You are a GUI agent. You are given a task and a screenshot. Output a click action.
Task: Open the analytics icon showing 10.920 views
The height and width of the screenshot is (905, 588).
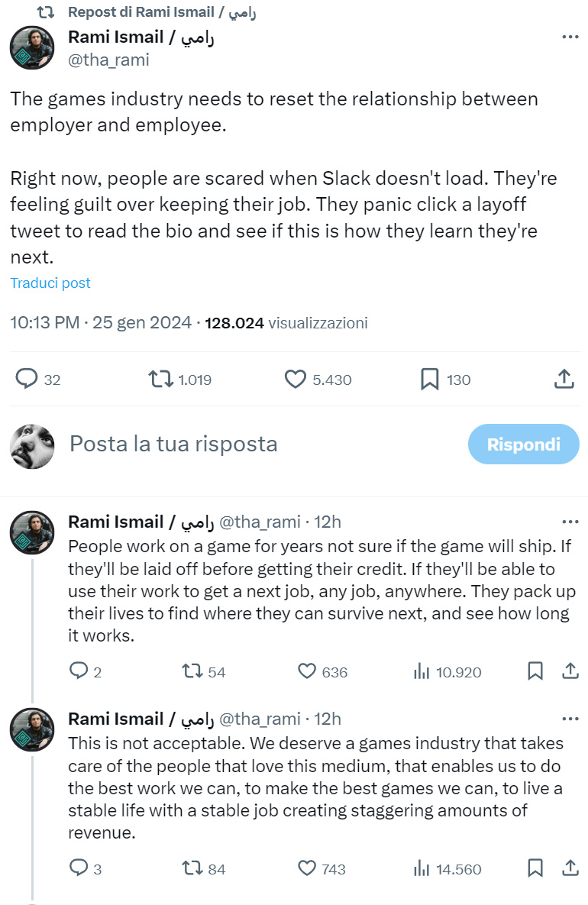click(422, 671)
